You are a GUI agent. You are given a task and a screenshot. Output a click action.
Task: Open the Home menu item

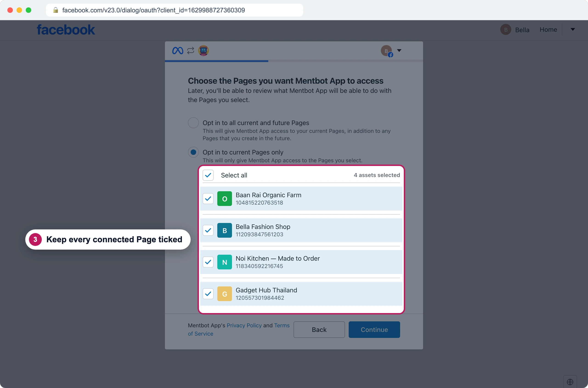[x=548, y=30]
